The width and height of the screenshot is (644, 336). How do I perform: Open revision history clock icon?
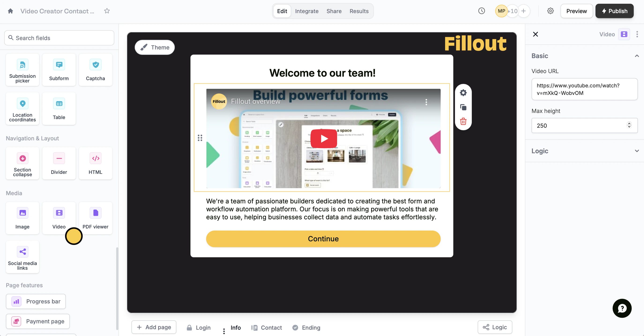pyautogui.click(x=481, y=11)
